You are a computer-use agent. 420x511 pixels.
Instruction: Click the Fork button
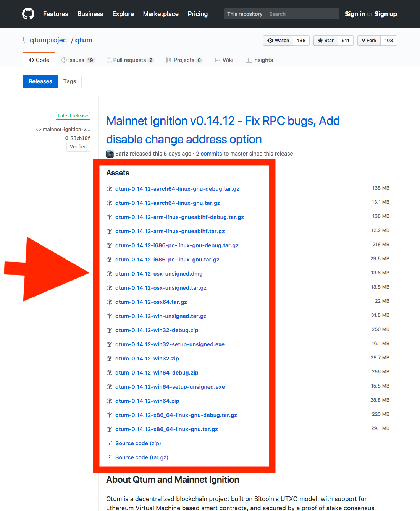point(369,41)
